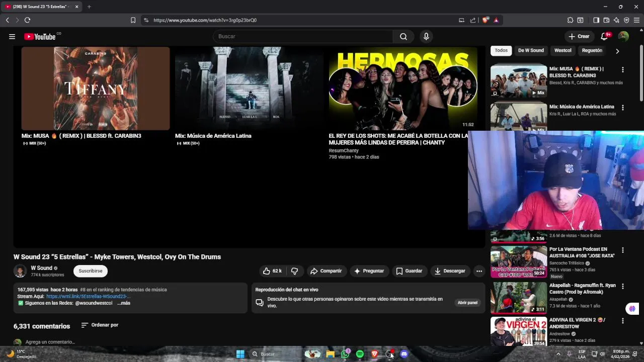
Task: Show hidden system tray icons chevron
Action: coord(558,354)
